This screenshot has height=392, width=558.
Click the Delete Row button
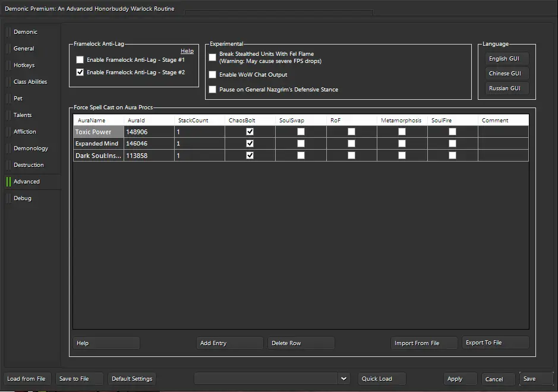[301, 343]
